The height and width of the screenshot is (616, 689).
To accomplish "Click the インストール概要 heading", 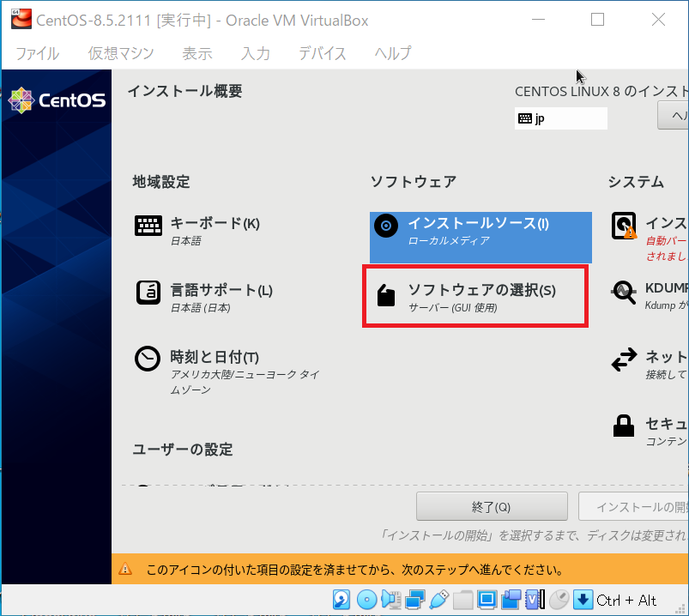I will [185, 92].
